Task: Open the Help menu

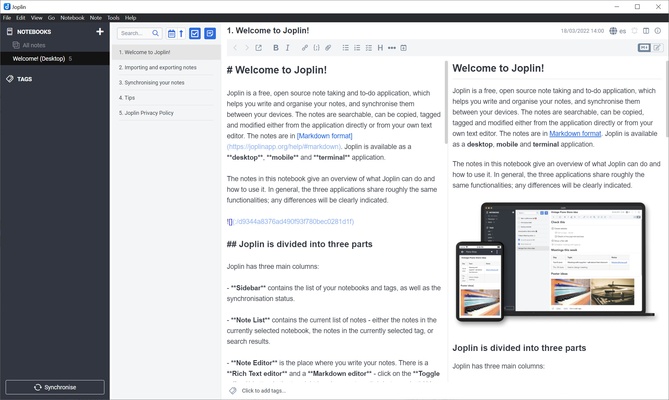Action: click(x=130, y=18)
